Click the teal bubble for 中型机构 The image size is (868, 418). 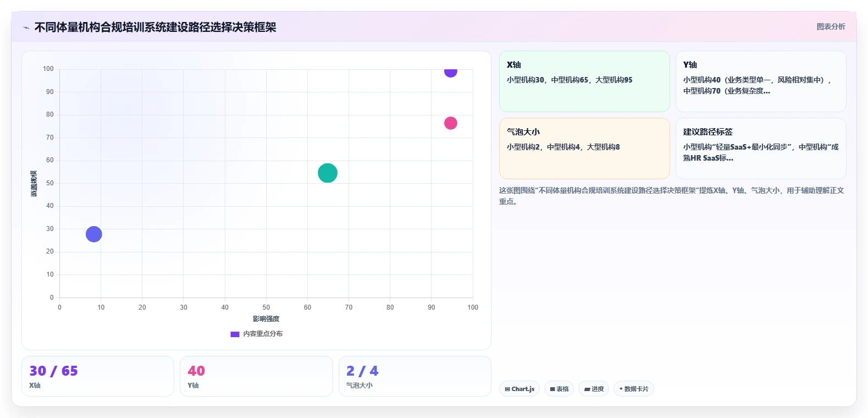tap(328, 173)
